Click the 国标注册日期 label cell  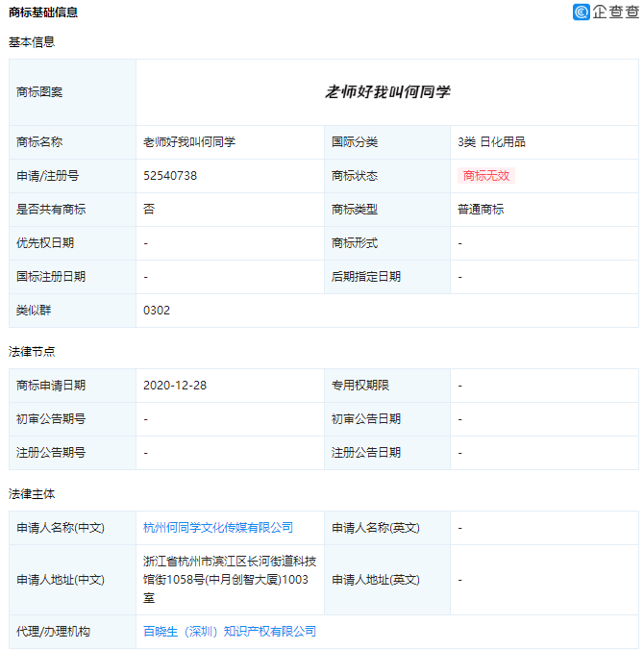(x=72, y=277)
